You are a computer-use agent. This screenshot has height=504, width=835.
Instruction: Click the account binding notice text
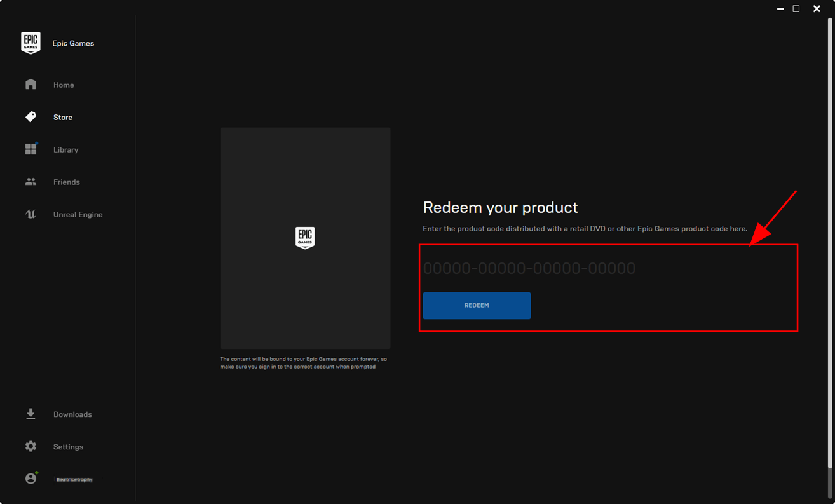click(304, 363)
